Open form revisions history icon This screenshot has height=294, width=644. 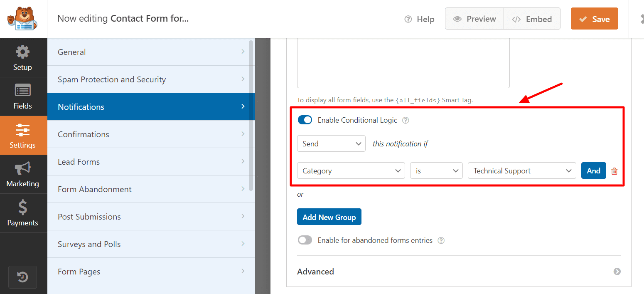(23, 277)
